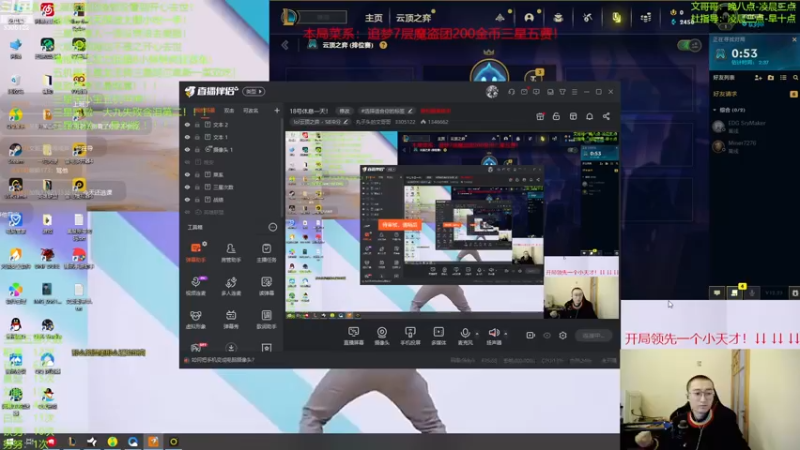
Task: Open 如何把手机变成电脑摄像头 help link
Action: [222, 360]
